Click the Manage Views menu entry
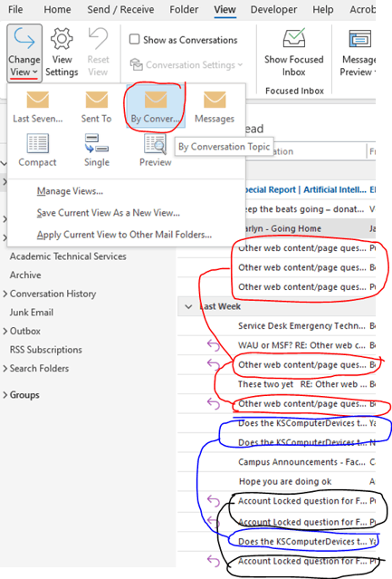 click(70, 191)
